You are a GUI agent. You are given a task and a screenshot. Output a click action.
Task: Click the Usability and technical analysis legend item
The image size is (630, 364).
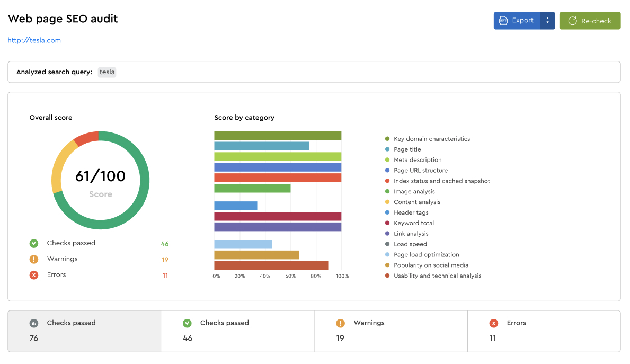coord(437,276)
